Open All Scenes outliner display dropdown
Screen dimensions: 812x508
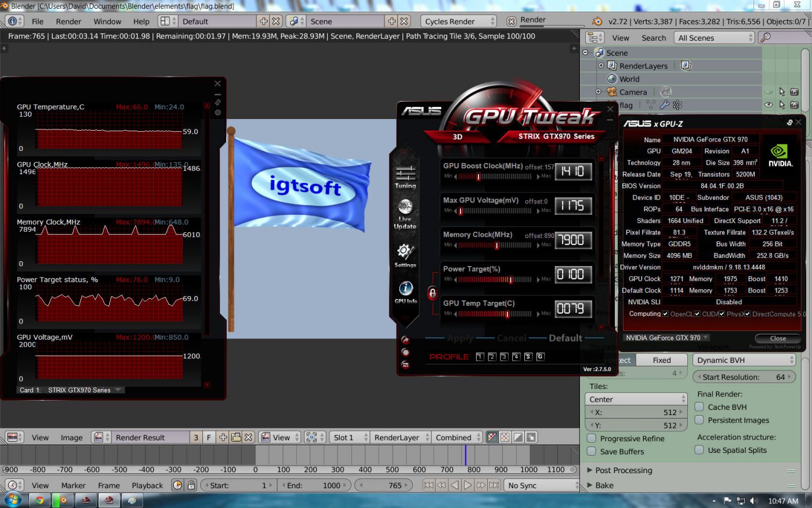click(714, 38)
